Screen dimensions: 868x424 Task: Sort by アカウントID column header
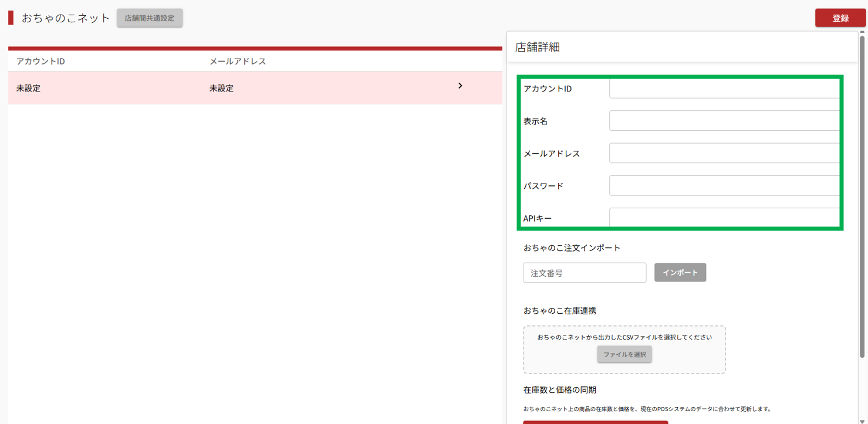tap(40, 62)
